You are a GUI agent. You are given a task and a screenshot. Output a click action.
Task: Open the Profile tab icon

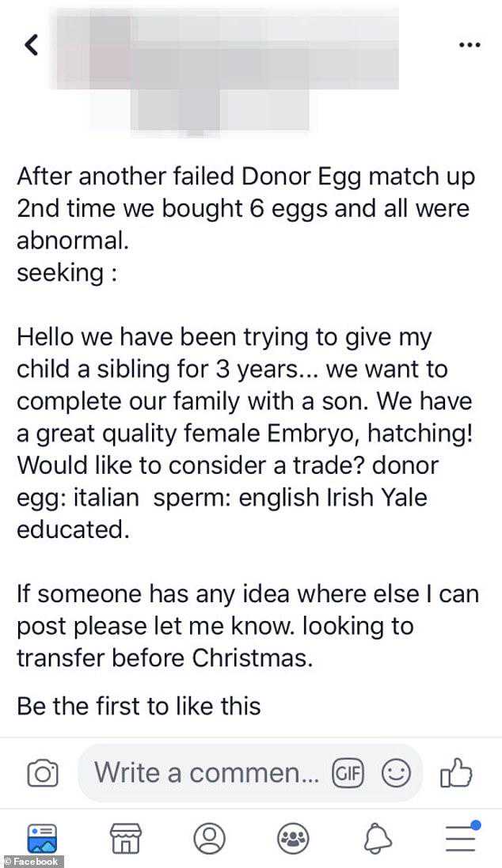[x=209, y=837]
